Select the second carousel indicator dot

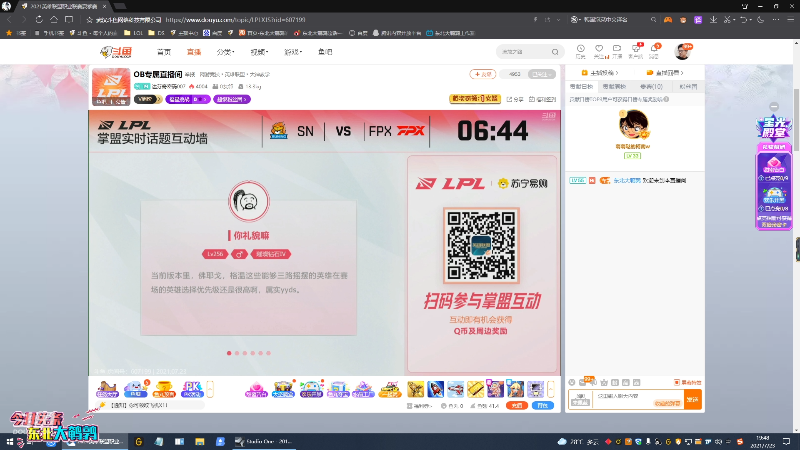(237, 353)
